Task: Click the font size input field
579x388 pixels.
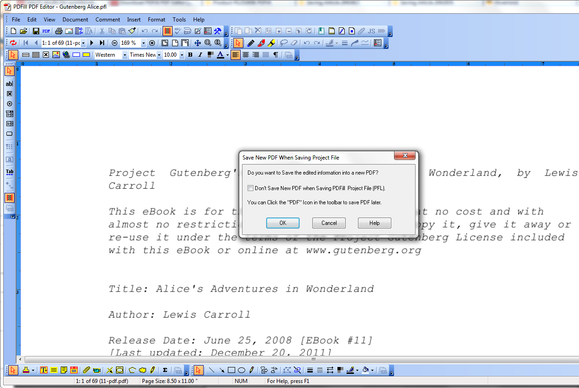Action: [x=171, y=55]
